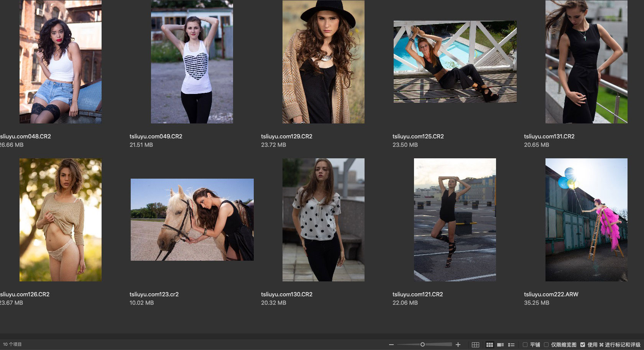The width and height of the screenshot is (644, 350).
Task: Uncheck 使用 ⌘ 进行标记和评级 option
Action: click(x=583, y=345)
